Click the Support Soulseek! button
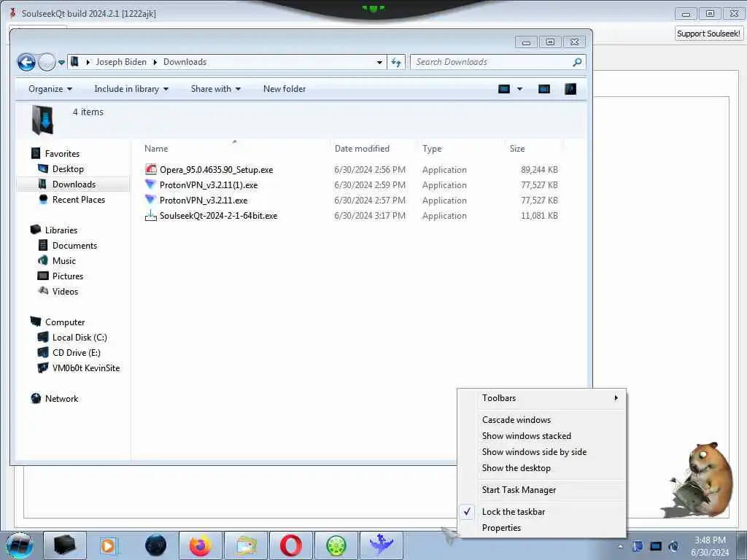This screenshot has height=560, width=747. pos(708,34)
